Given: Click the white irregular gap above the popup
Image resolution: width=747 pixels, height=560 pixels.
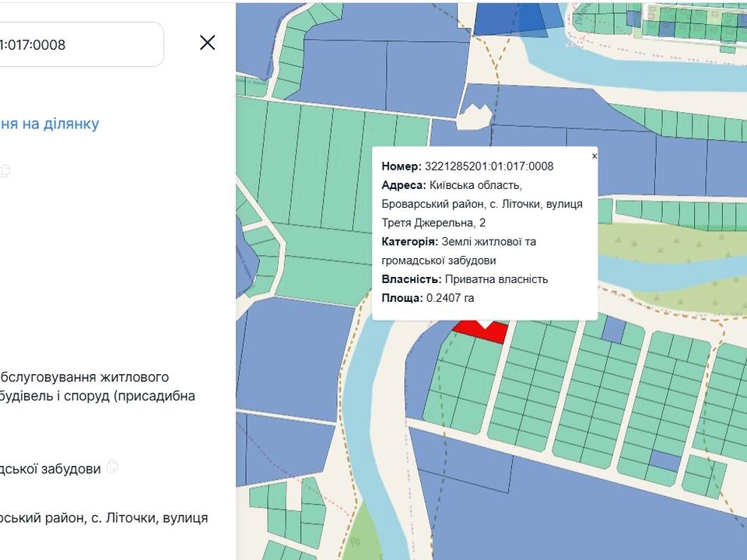Looking at the screenshot, I should tap(475, 117).
